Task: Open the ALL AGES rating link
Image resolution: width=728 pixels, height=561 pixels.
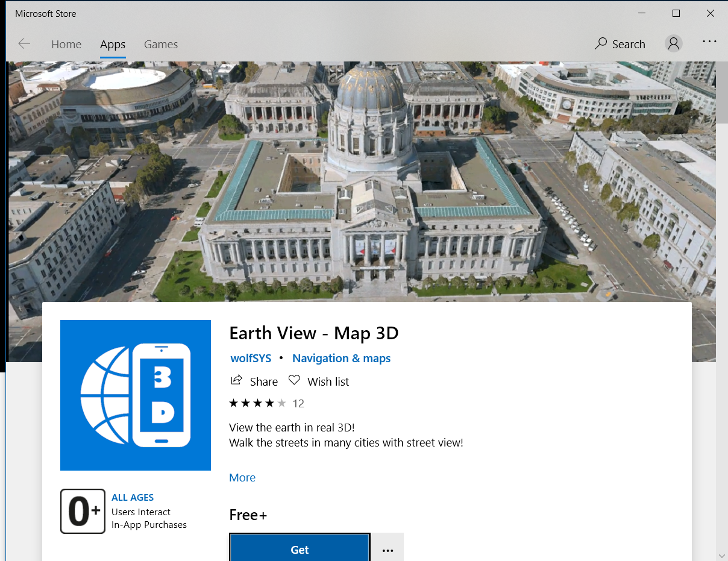Action: 133,498
